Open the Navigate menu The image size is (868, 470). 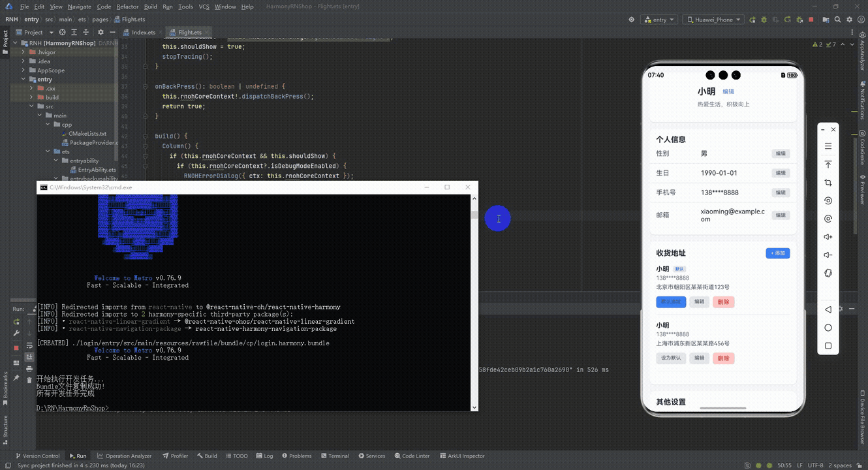[80, 7]
